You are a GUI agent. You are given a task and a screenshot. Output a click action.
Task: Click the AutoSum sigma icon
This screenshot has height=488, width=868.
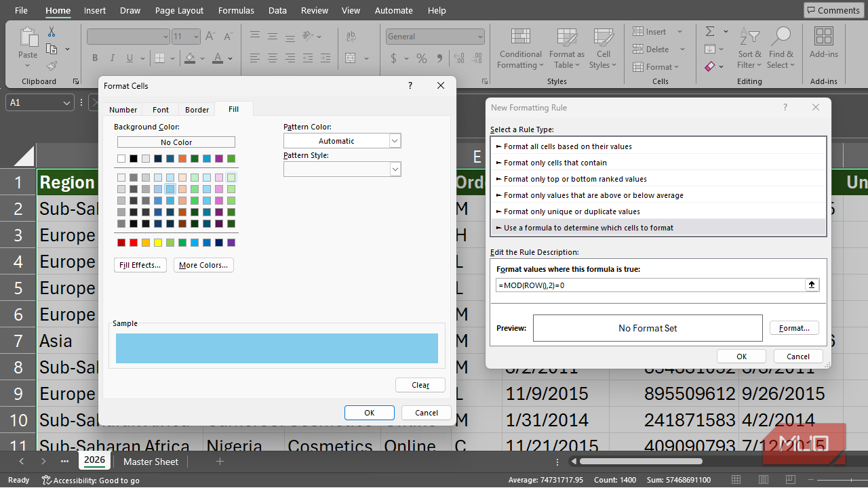[710, 32]
